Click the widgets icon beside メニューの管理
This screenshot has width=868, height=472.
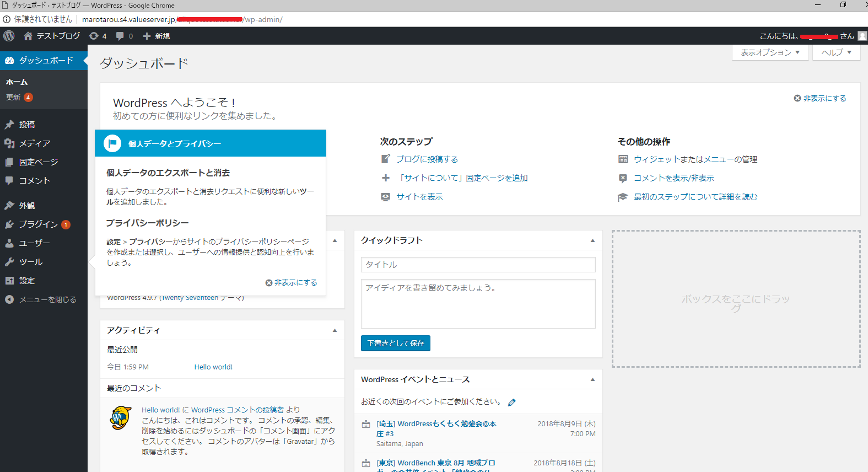pyautogui.click(x=623, y=159)
